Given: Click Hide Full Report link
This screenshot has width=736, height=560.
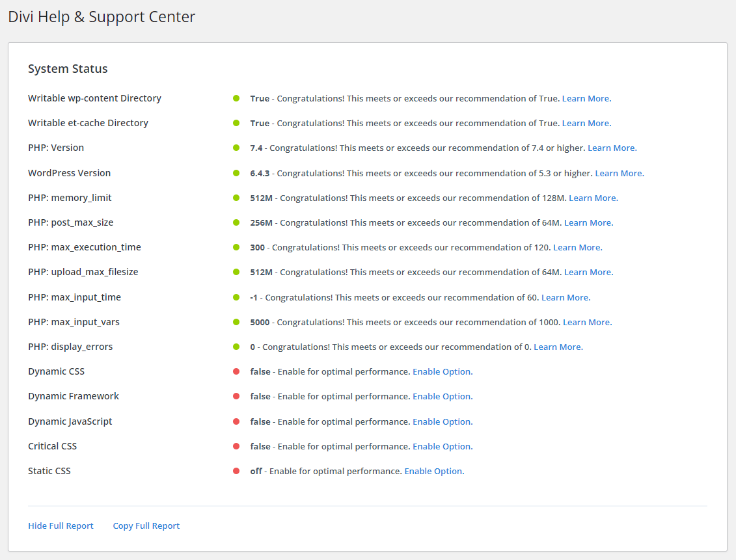Looking at the screenshot, I should 61,526.
